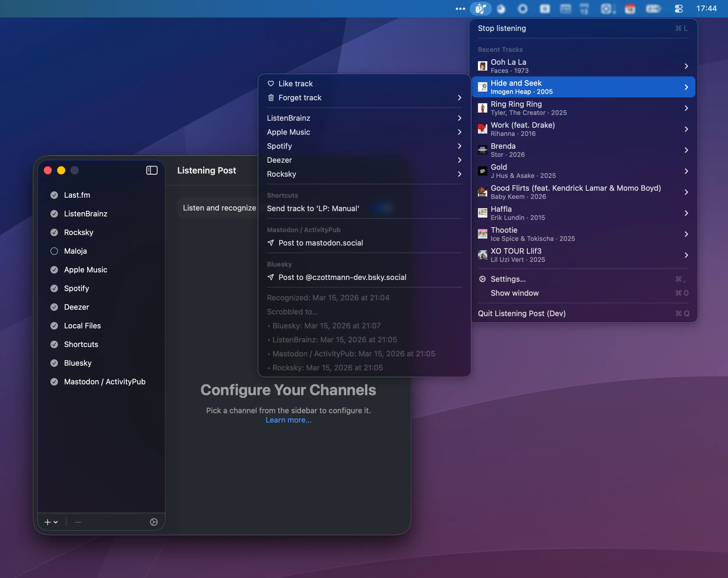Click the trash icon for Forget track
Screen dimensions: 728x578
click(270, 98)
